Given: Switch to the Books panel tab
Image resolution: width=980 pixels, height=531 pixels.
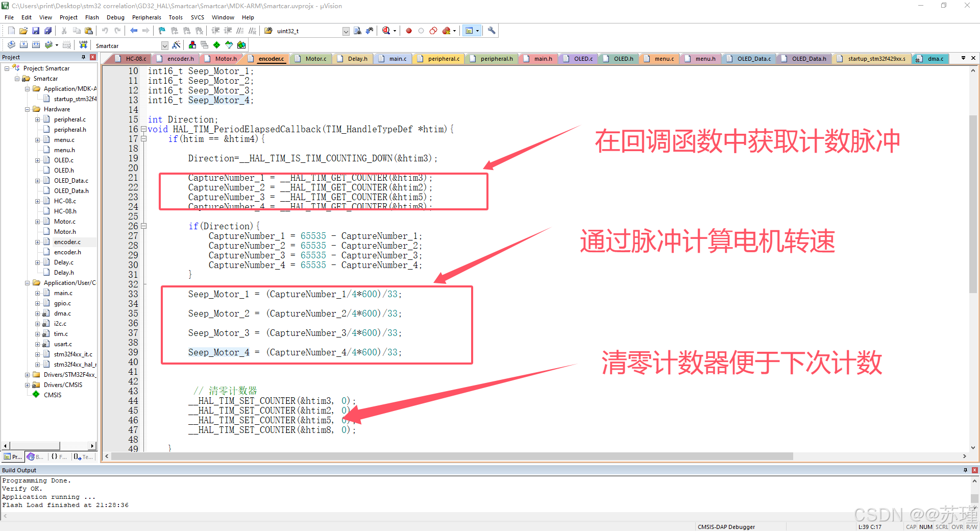Looking at the screenshot, I should tap(36, 457).
